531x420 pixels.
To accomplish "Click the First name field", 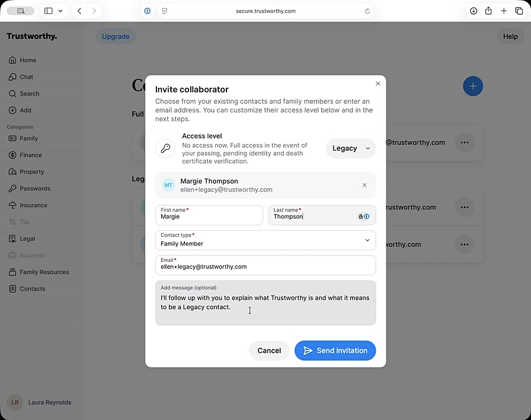I will coord(209,215).
